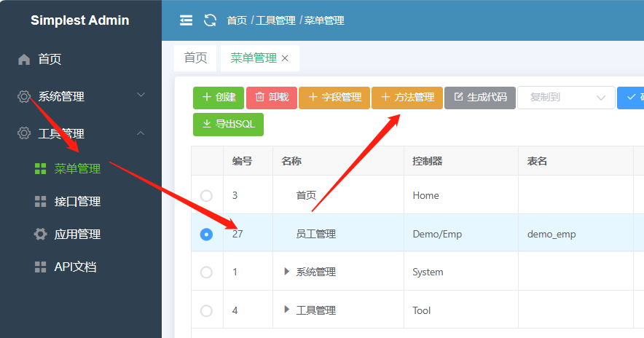Click the grid icon beside API文档
The width and height of the screenshot is (644, 338).
point(41,267)
